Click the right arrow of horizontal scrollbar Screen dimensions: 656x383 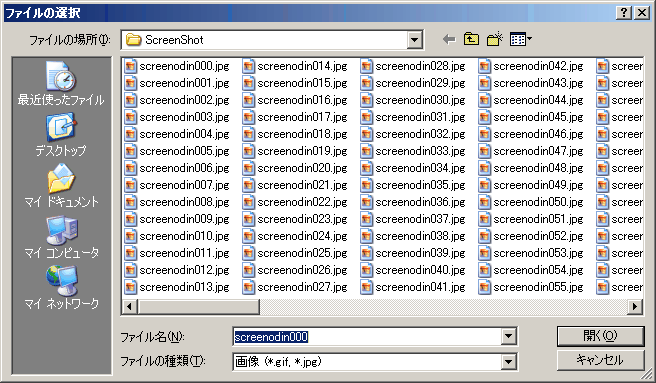(635, 307)
